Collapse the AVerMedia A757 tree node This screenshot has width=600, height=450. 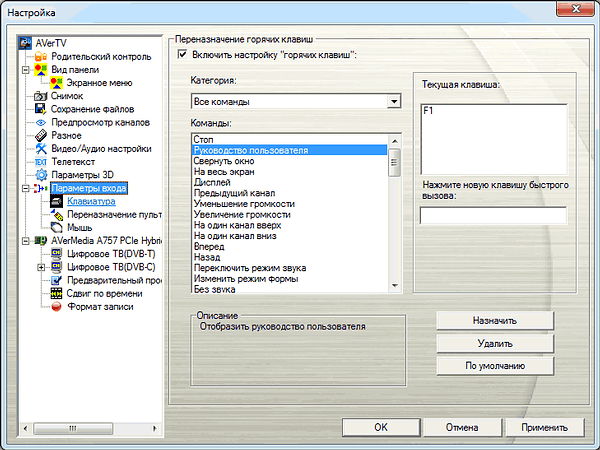[25, 241]
